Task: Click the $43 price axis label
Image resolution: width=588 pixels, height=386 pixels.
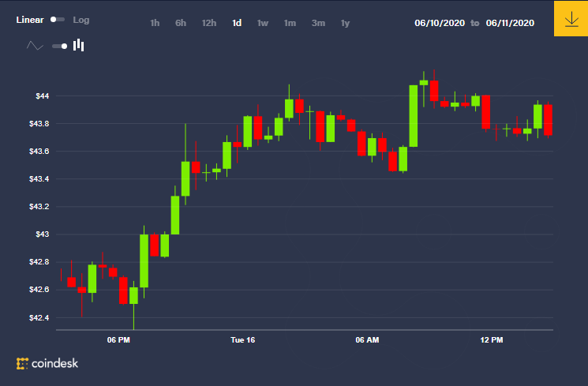Action: tap(43, 234)
